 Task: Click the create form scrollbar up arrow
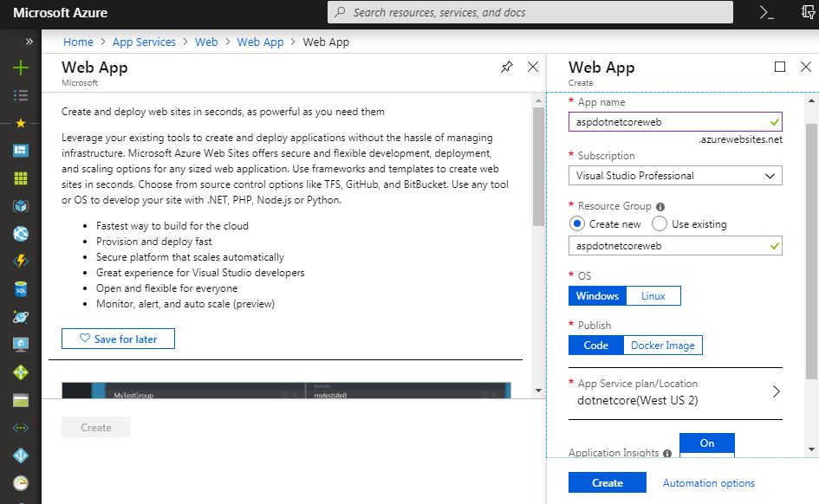point(811,100)
